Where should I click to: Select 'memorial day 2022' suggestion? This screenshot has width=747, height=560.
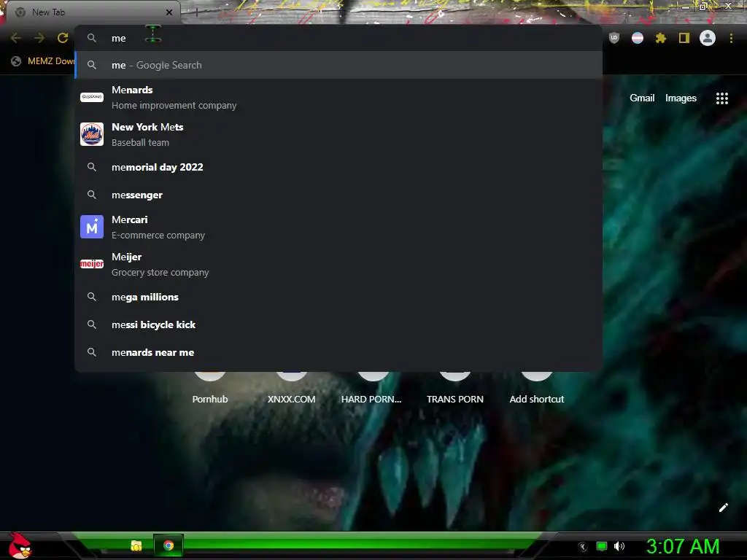(x=338, y=167)
